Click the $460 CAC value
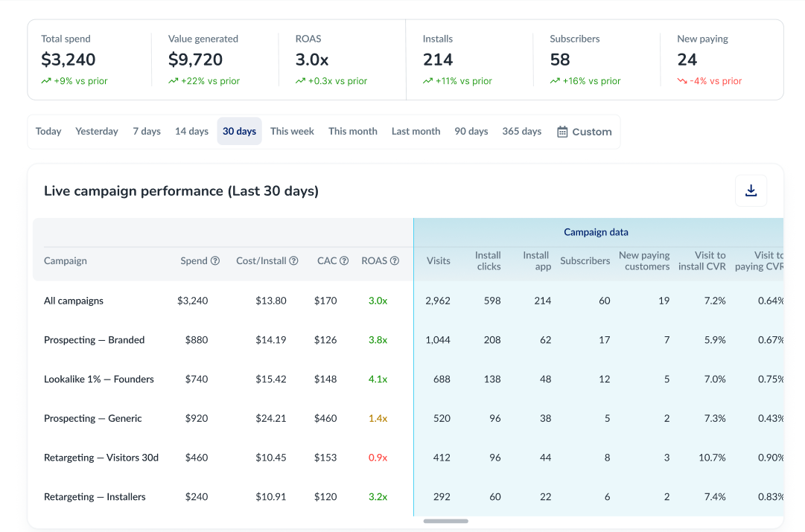Screen dimensions: 805x532 [325, 418]
